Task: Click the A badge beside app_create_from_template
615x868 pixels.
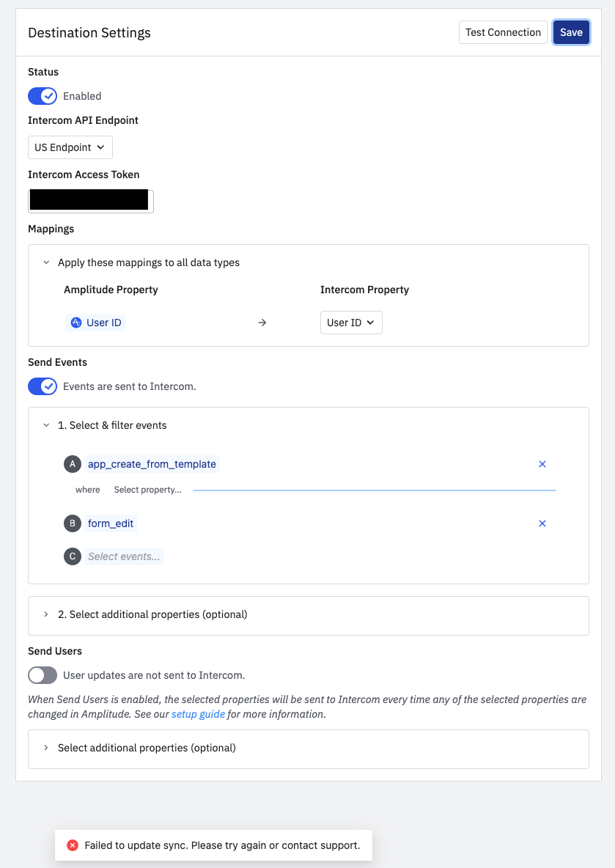Action: point(73,464)
